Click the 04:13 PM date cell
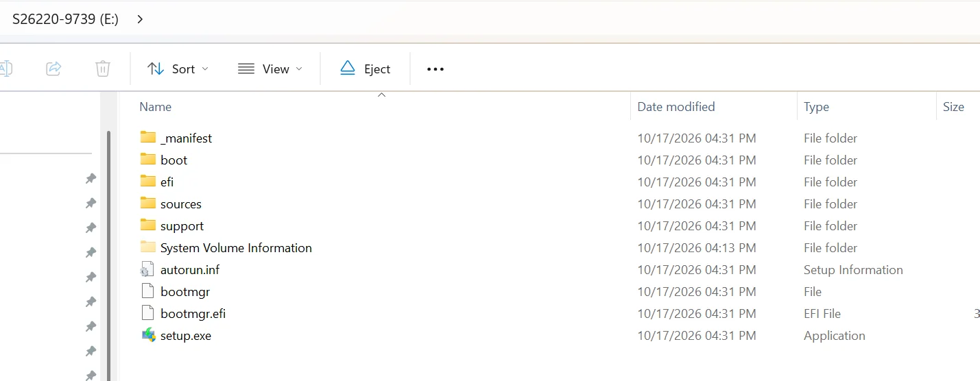Image resolution: width=980 pixels, height=381 pixels. pos(697,248)
